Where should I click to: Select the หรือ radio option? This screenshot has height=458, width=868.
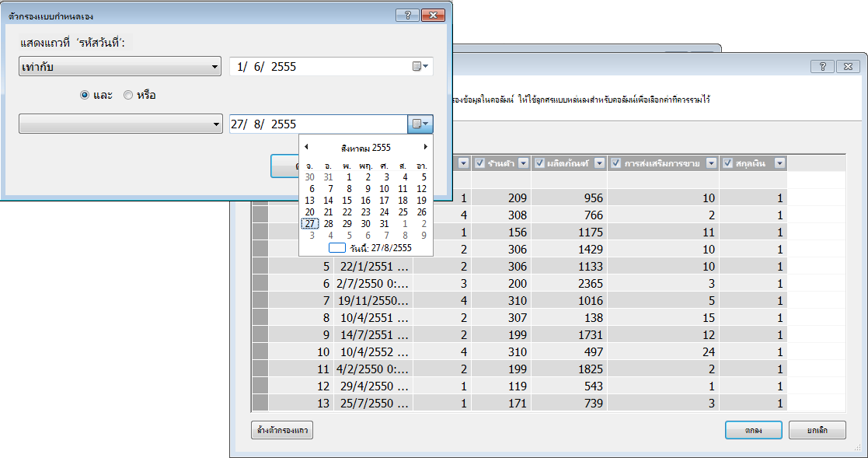[128, 96]
